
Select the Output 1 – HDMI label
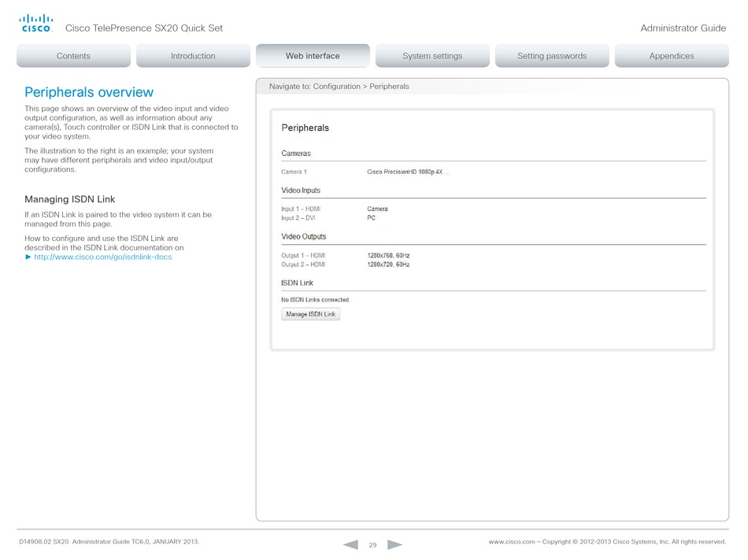[303, 255]
